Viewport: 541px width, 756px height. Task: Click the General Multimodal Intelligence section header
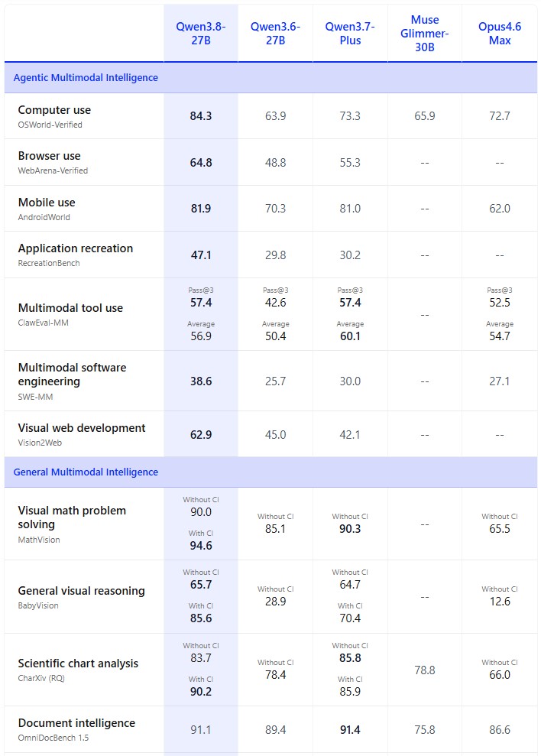86,472
